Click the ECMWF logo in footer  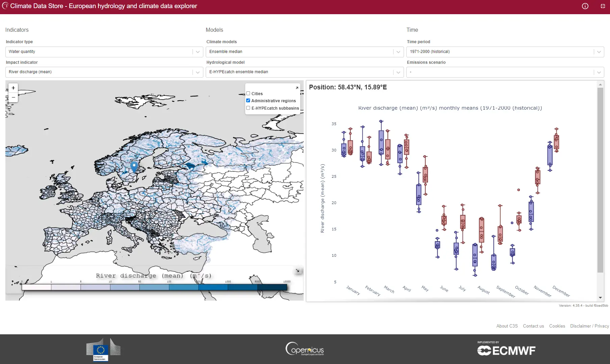[x=506, y=350]
